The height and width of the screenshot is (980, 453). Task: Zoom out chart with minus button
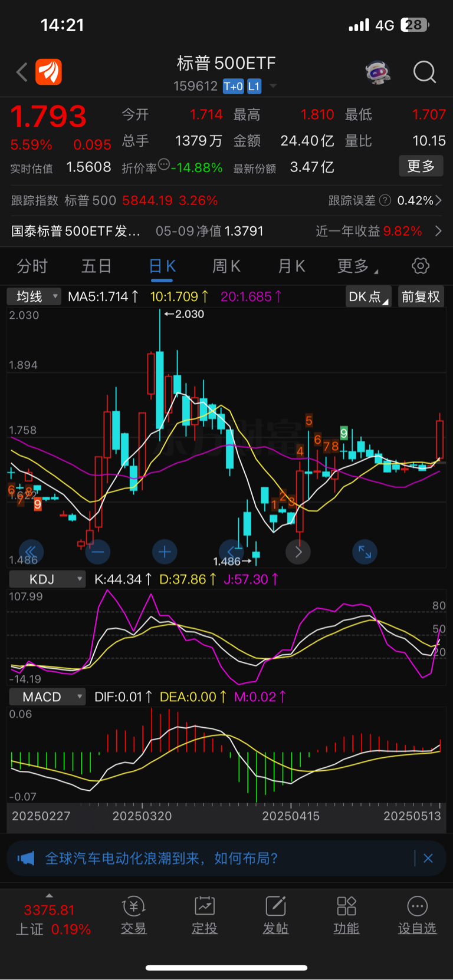(98, 552)
